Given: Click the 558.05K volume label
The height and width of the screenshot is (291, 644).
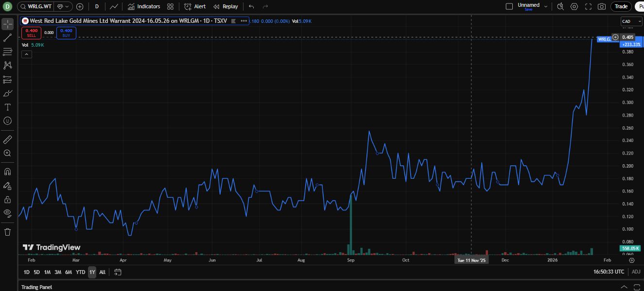Looking at the screenshot, I should pyautogui.click(x=631, y=248).
